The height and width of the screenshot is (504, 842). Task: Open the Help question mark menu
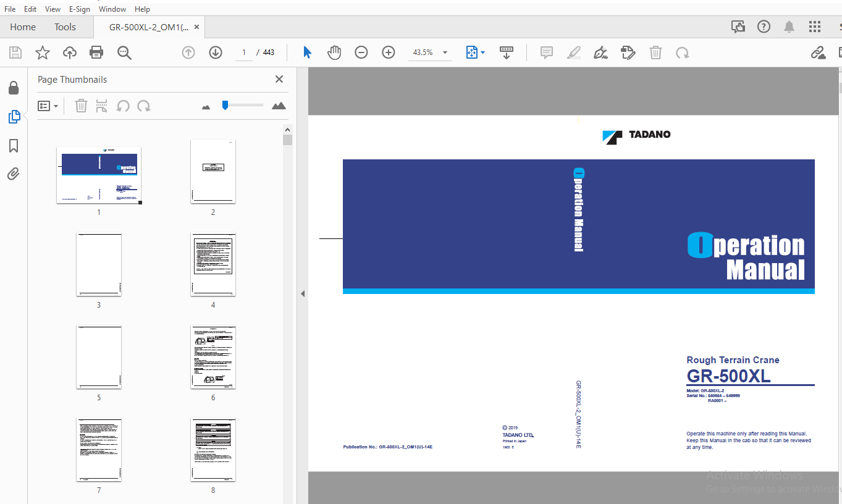(x=764, y=27)
